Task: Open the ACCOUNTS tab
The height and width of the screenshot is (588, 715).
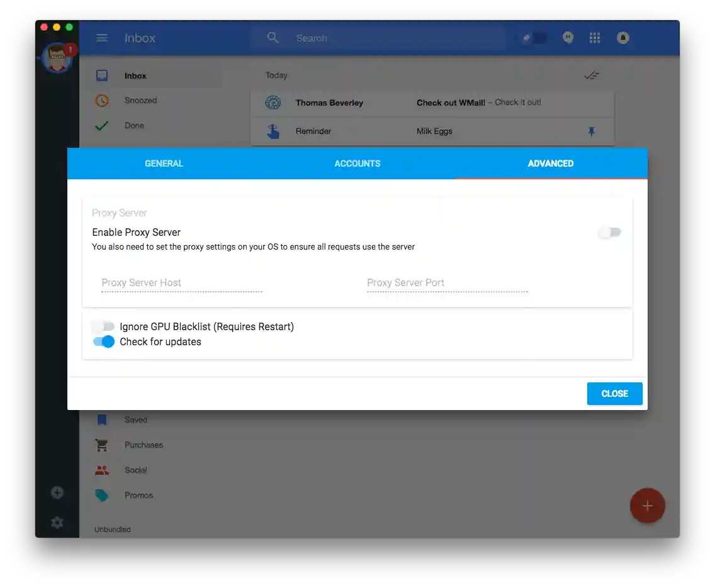Action: point(357,164)
